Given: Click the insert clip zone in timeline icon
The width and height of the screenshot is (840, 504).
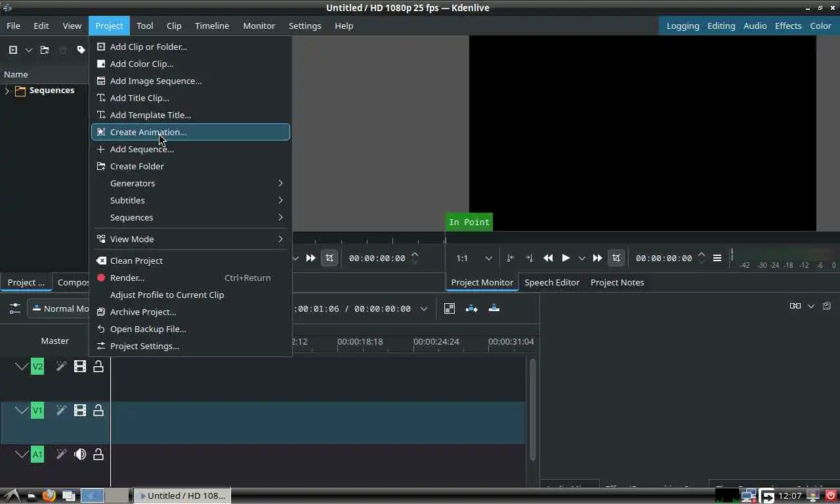Looking at the screenshot, I should pyautogui.click(x=472, y=308).
